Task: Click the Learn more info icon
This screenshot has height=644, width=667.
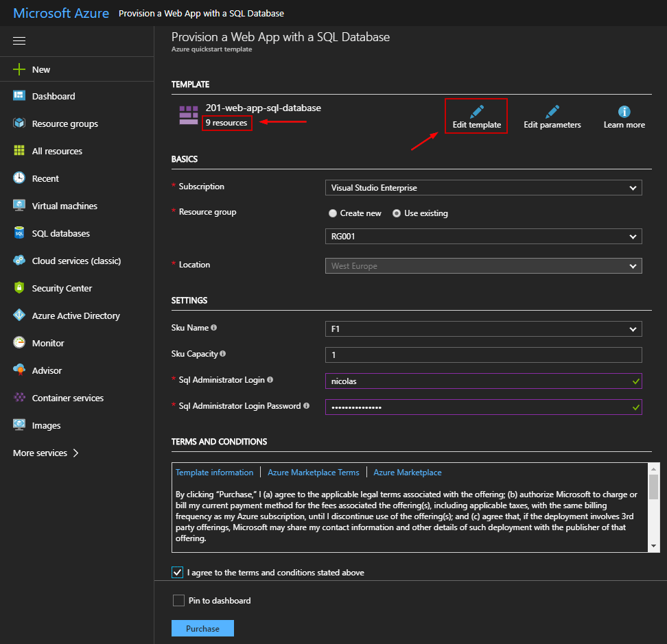Action: [x=624, y=112]
